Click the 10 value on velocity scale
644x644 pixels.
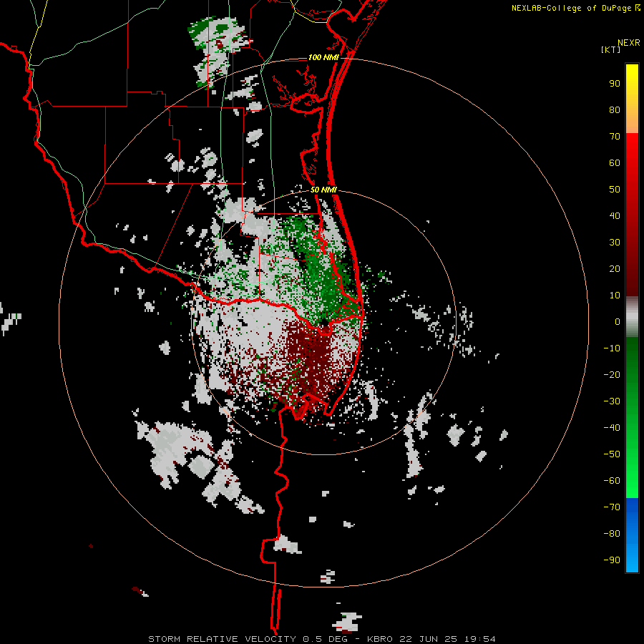pos(615,296)
